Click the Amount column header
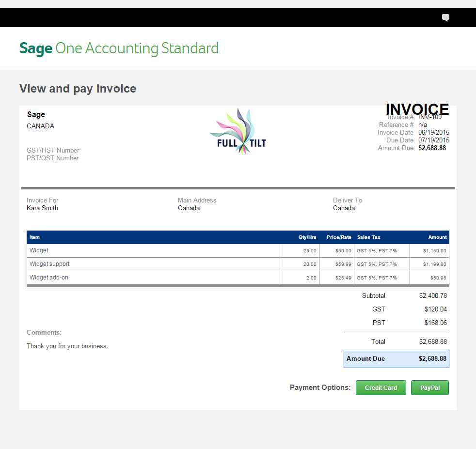This screenshot has height=449, width=476. click(x=437, y=237)
